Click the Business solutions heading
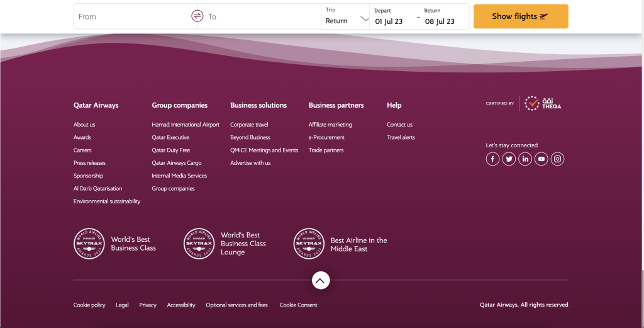644x328 pixels. tap(258, 105)
